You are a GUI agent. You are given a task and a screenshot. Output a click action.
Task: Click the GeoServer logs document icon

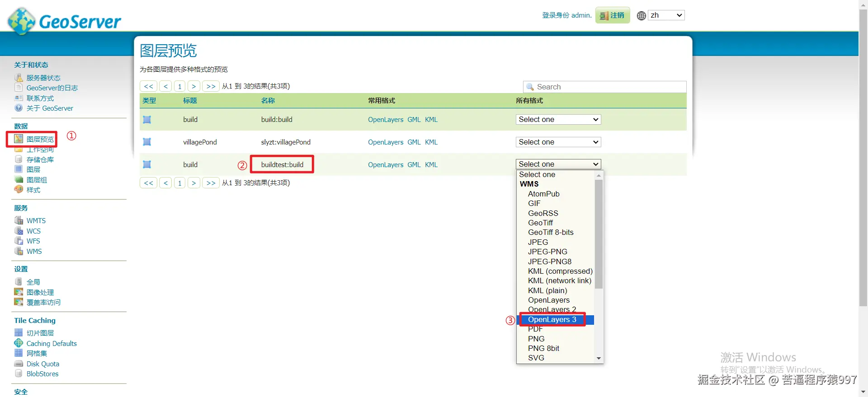[19, 88]
